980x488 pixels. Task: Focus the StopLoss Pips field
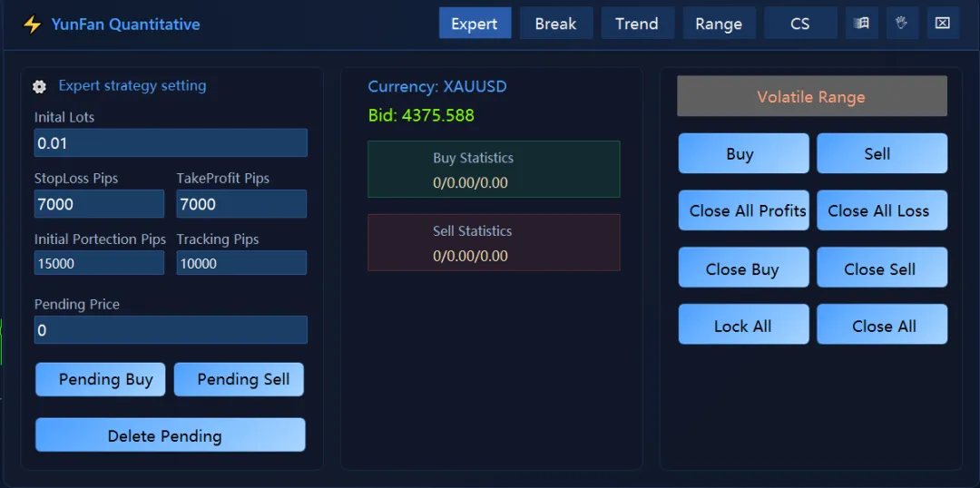[100, 204]
